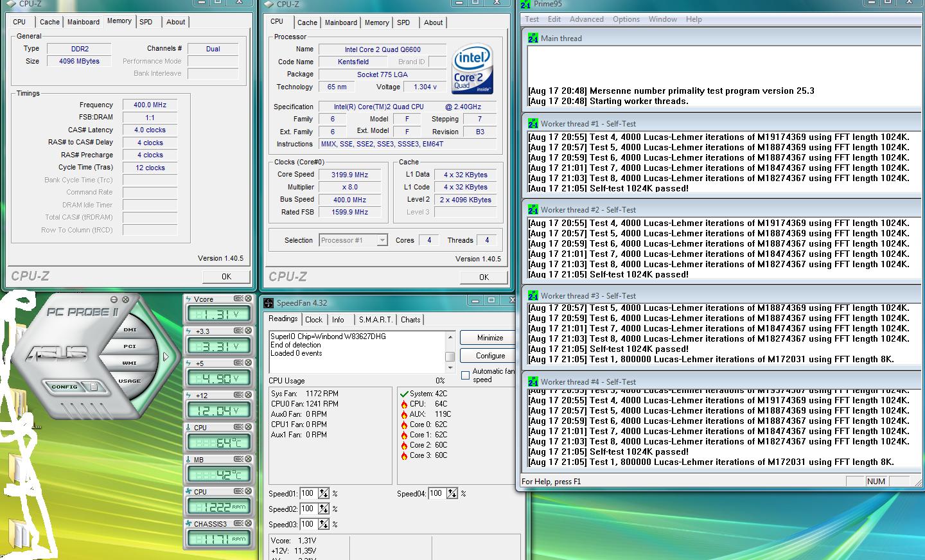Open the Processor #1 selection dropdown
Screen dimensions: 925x560
382,240
